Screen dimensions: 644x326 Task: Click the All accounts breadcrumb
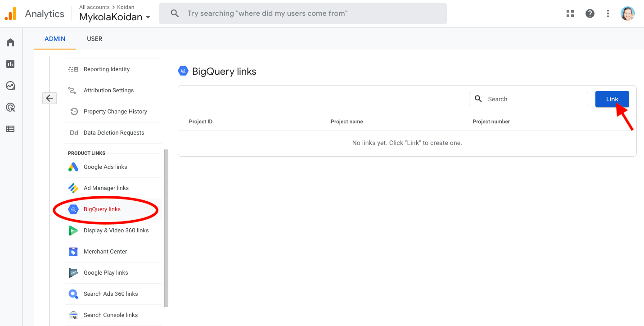[95, 7]
